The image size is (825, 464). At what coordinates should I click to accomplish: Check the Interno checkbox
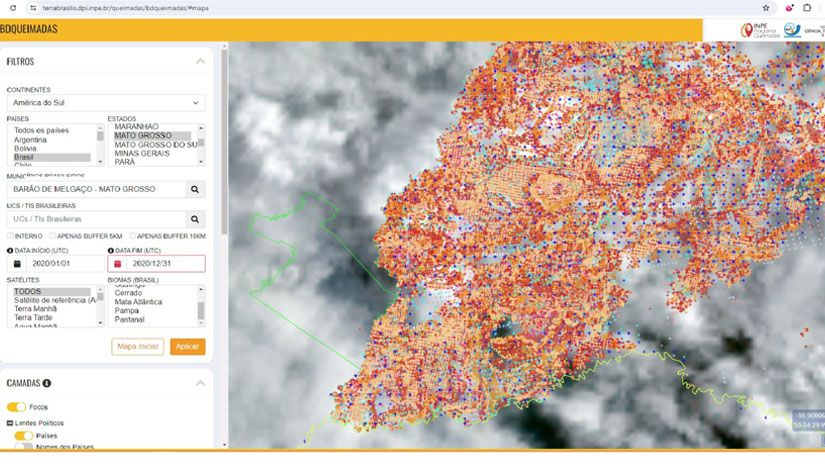point(10,236)
